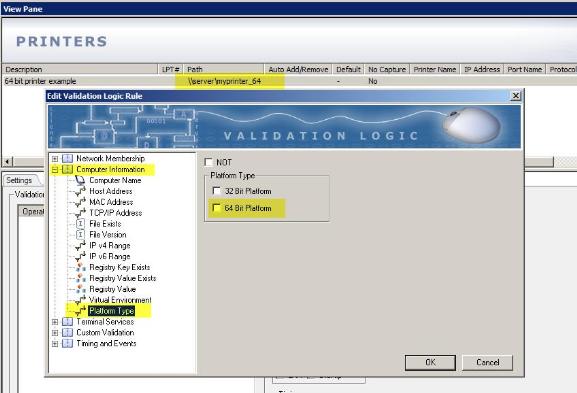This screenshot has height=393, width=577.
Task: Click the Host Address item icon
Action: click(x=80, y=191)
